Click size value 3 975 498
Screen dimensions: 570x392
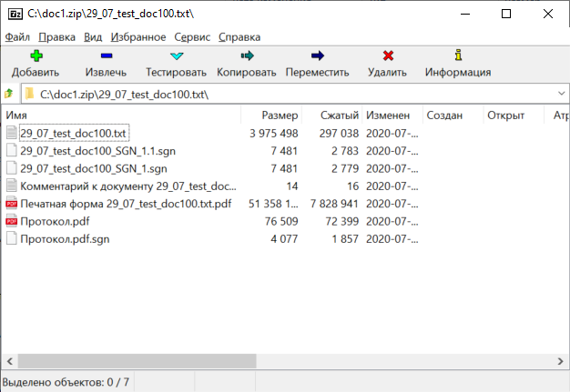(x=274, y=133)
